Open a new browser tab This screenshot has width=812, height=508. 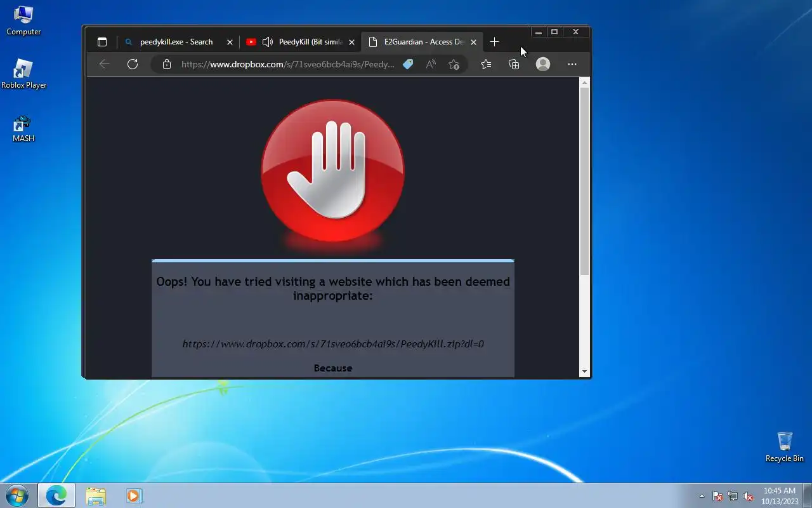[x=494, y=42]
